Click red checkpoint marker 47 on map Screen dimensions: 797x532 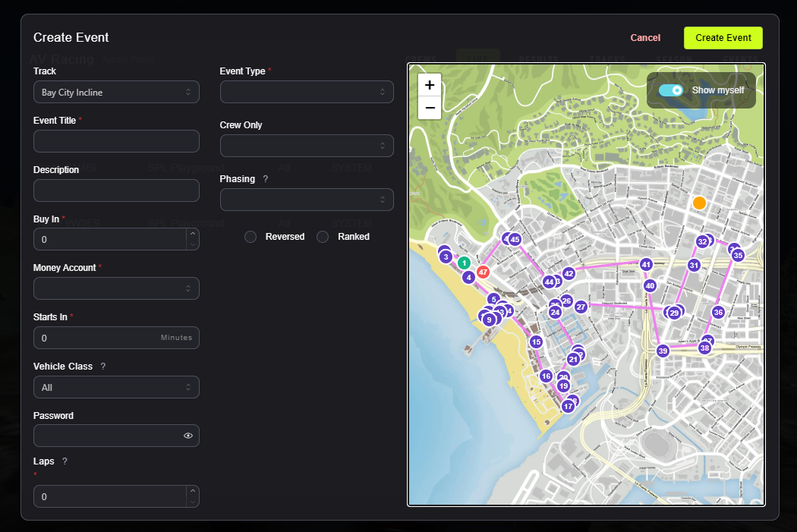483,271
